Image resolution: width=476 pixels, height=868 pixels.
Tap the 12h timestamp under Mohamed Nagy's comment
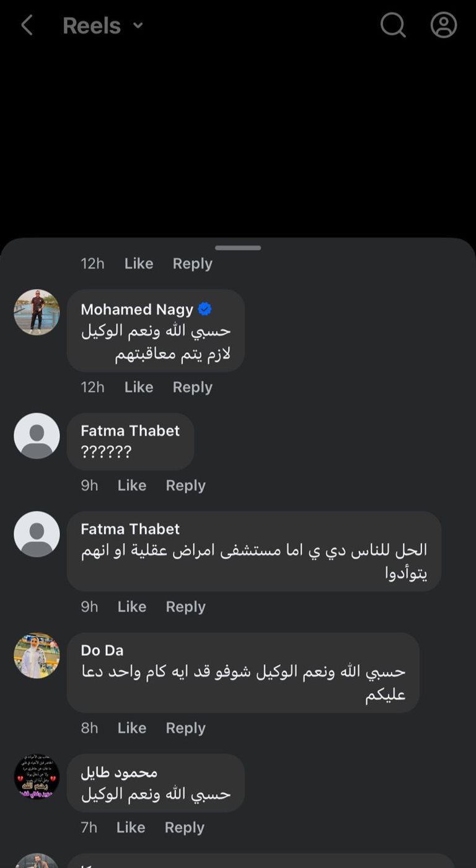click(x=92, y=386)
